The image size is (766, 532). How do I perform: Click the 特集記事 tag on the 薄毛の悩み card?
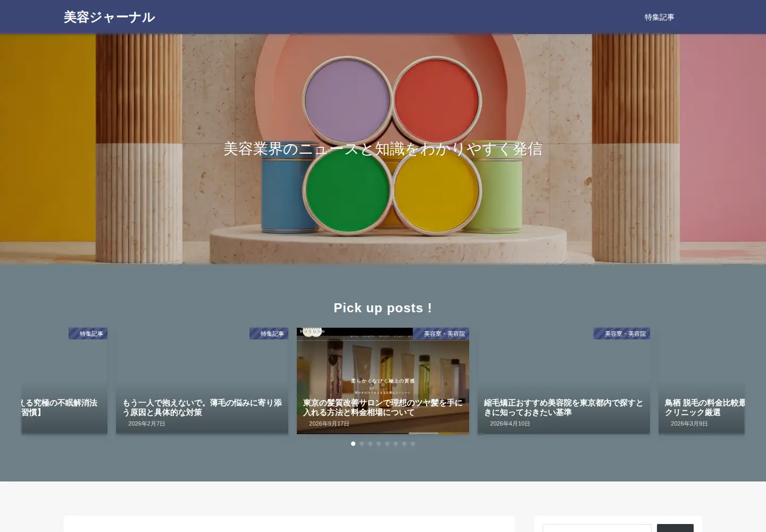click(x=269, y=334)
